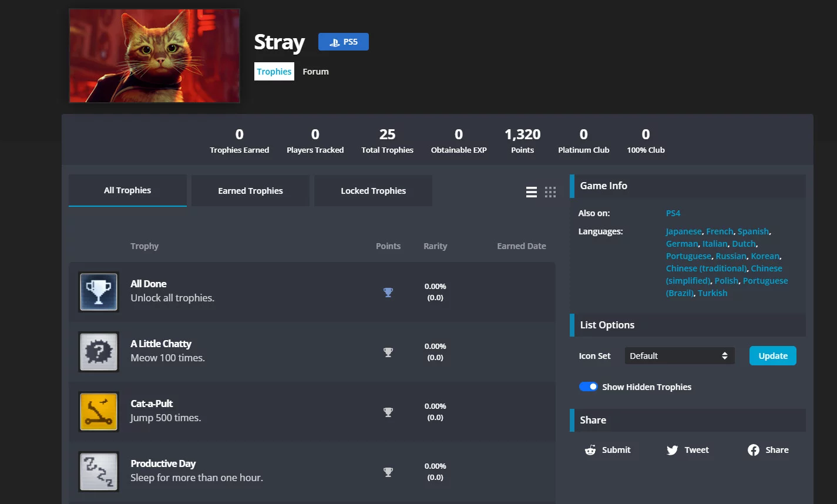Open the All Done platinum trophy icon
Screen dimensions: 837x504
click(x=99, y=292)
